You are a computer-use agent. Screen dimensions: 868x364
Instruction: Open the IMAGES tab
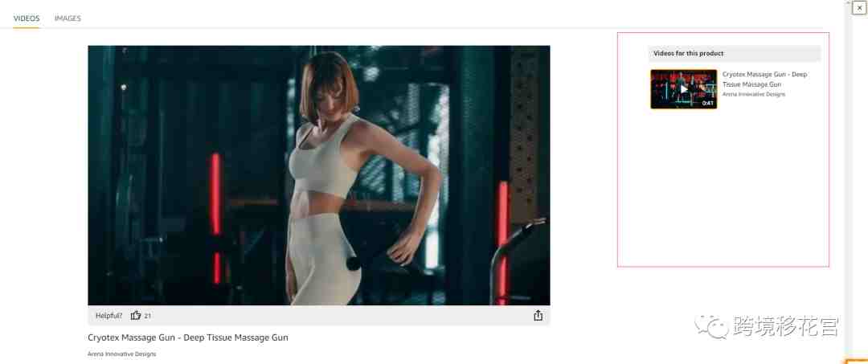[68, 18]
